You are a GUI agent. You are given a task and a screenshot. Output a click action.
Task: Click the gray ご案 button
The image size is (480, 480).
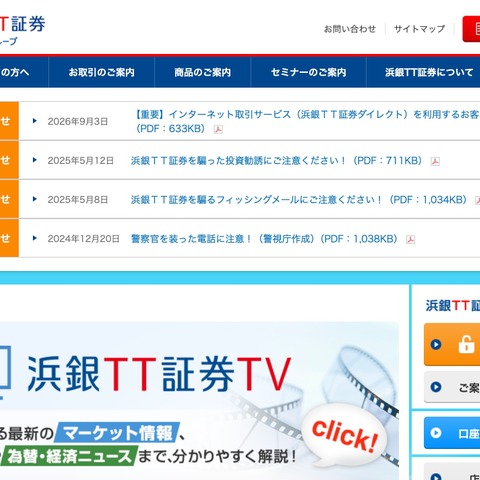pos(452,387)
